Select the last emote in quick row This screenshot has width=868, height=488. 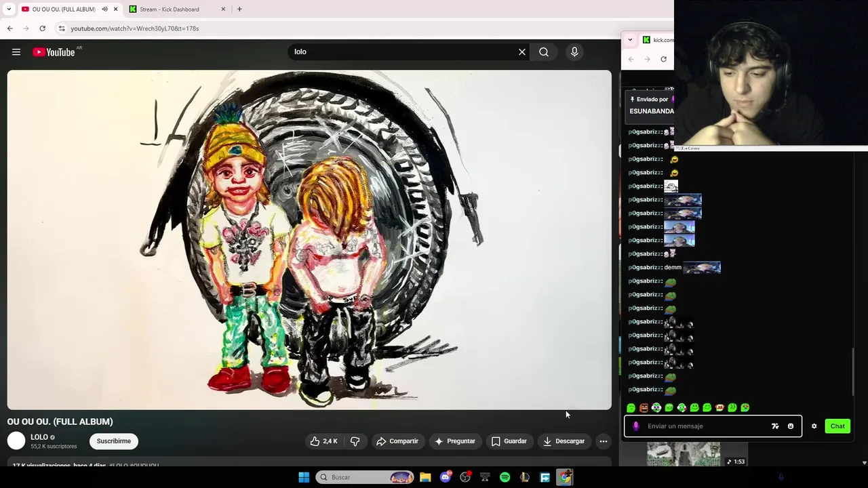(745, 408)
